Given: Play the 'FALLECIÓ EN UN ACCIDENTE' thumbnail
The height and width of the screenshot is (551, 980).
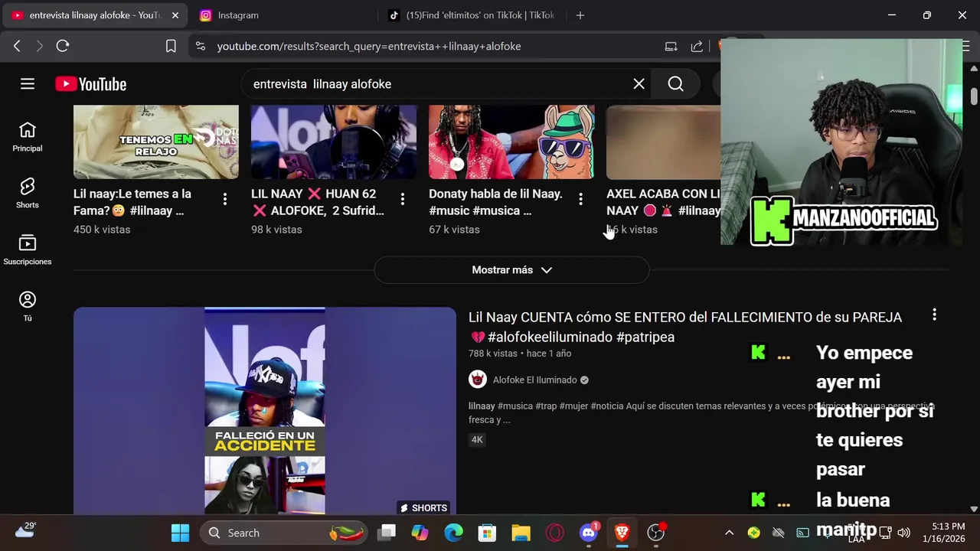Looking at the screenshot, I should (265, 410).
